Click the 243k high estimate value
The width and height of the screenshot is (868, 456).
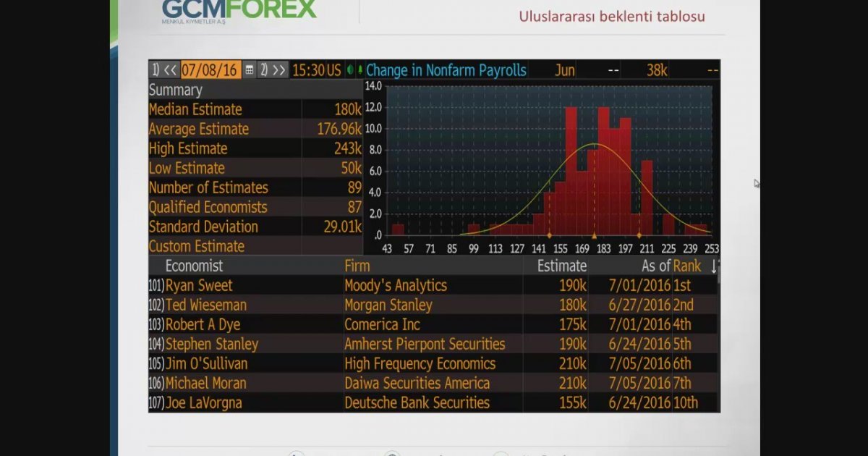[348, 148]
